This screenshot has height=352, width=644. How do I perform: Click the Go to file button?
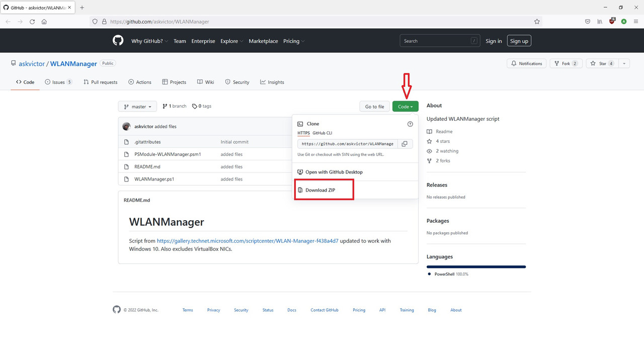pos(374,107)
